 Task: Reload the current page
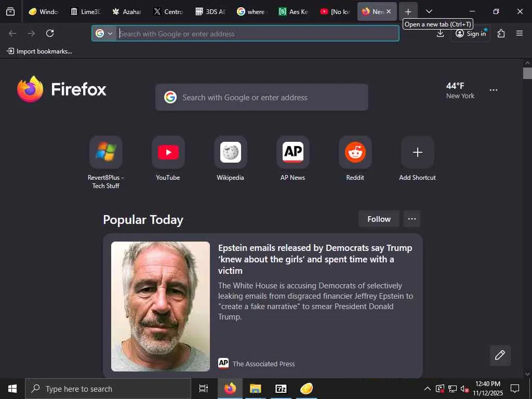50,33
